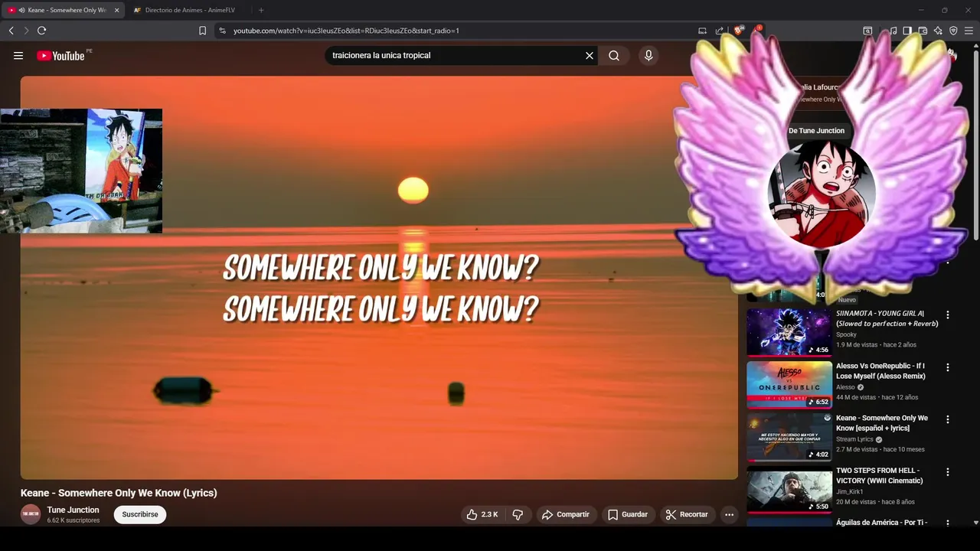Switch to the Directorio de Animes tab
This screenshot has height=551, width=980.
pos(187,10)
